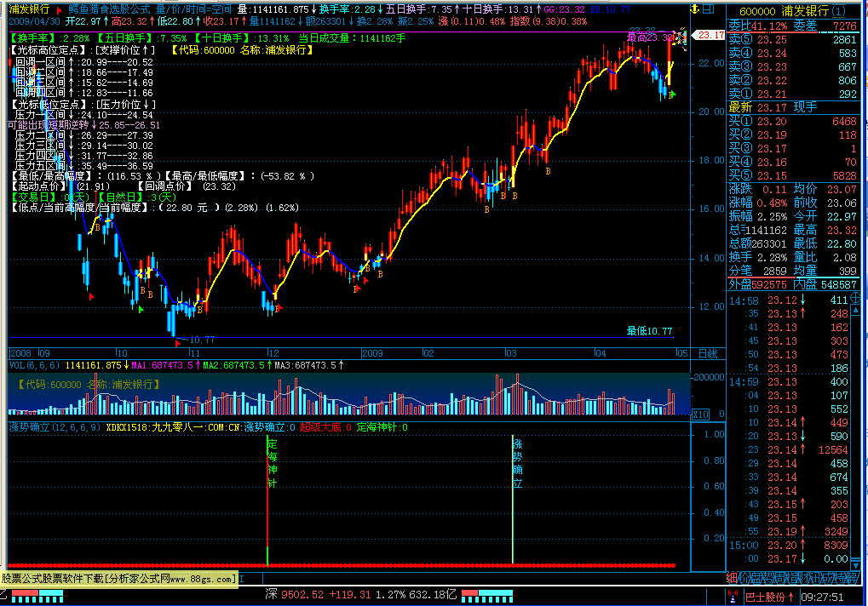The width and height of the screenshot is (868, 606).
Task: Click the 最高23.32 label on chart
Action: (x=650, y=37)
